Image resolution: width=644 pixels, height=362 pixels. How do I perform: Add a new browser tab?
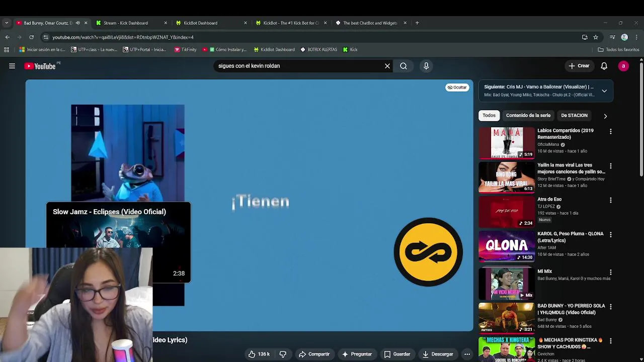pyautogui.click(x=417, y=23)
